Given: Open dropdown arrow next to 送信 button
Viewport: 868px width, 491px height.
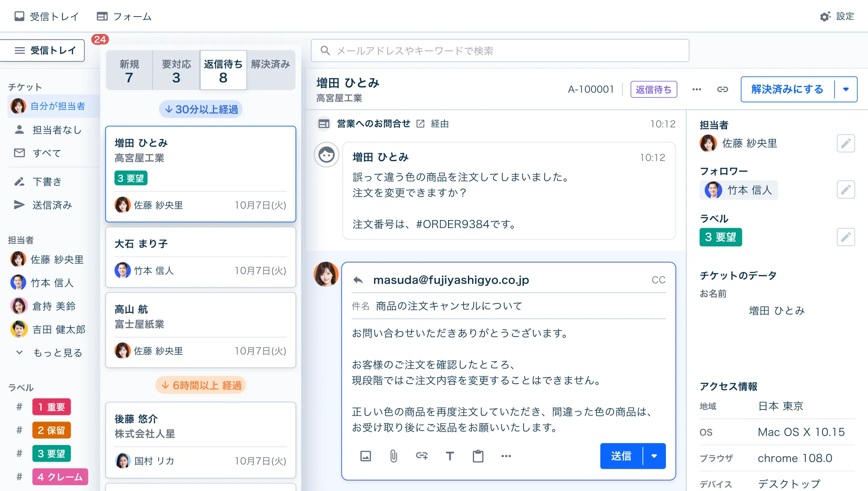Looking at the screenshot, I should coord(654,456).
